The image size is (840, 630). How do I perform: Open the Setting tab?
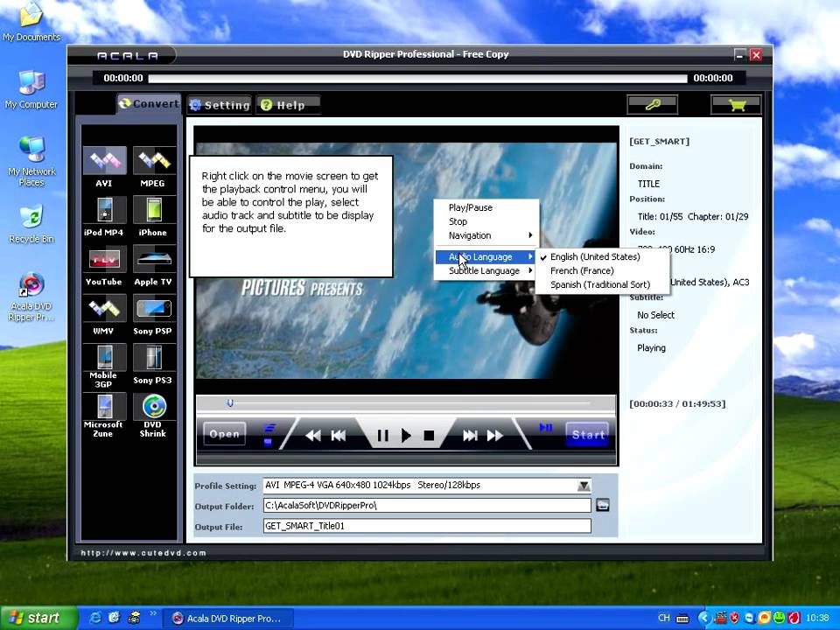point(220,105)
